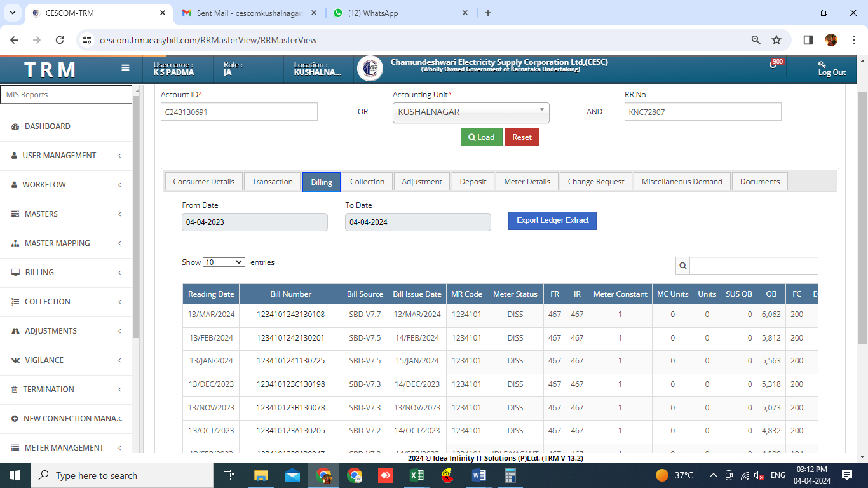The height and width of the screenshot is (488, 868).
Task: Expand the COLLECTION sidebar menu
Action: [x=66, y=302]
